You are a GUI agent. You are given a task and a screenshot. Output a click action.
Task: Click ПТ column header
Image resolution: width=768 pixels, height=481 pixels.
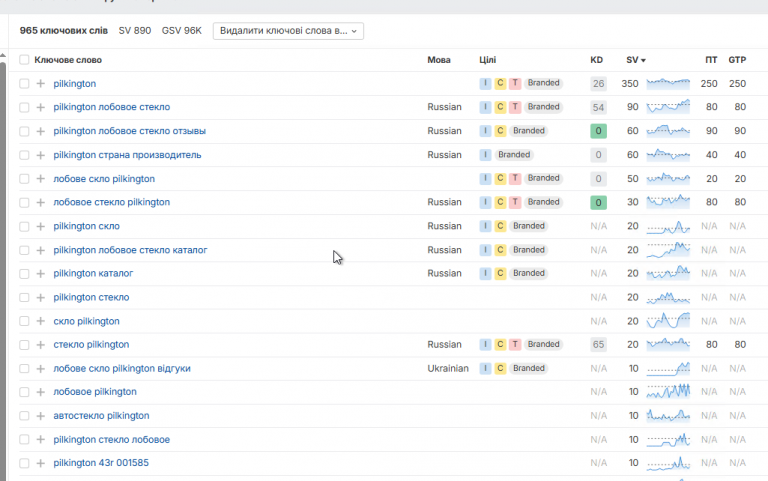(x=711, y=60)
